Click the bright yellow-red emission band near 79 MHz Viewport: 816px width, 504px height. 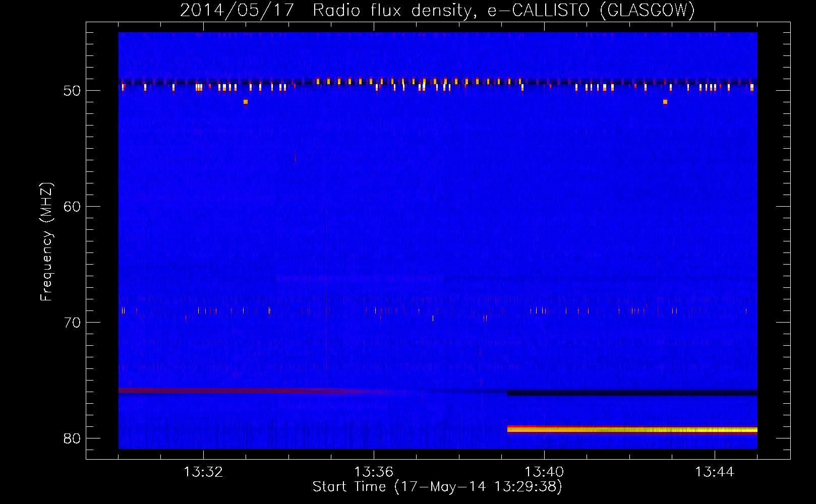pyautogui.click(x=632, y=429)
